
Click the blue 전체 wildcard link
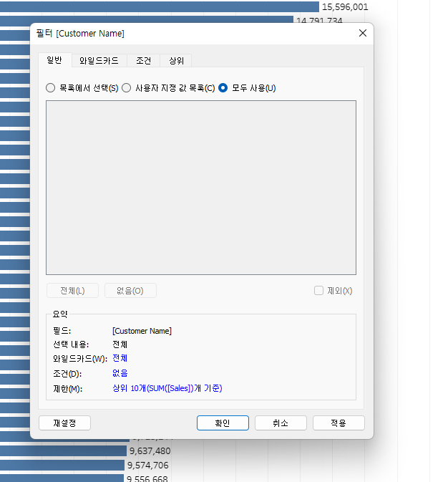[x=120, y=358]
